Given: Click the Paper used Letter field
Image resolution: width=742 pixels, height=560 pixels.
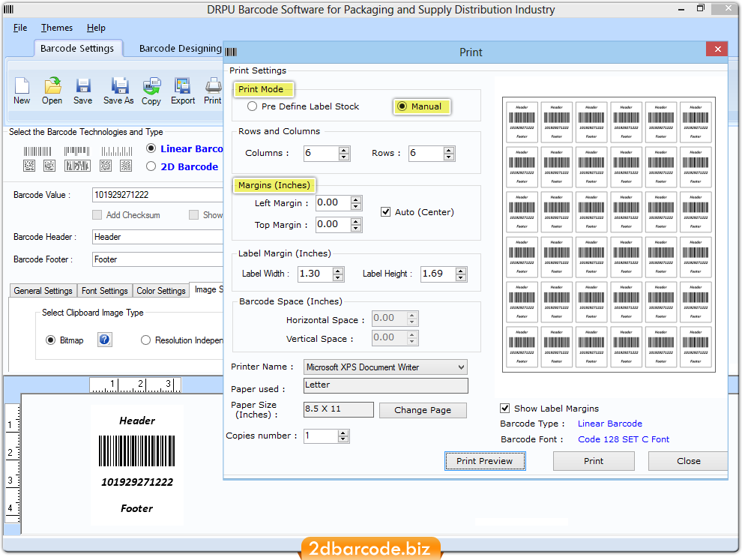Looking at the screenshot, I should tap(386, 385).
